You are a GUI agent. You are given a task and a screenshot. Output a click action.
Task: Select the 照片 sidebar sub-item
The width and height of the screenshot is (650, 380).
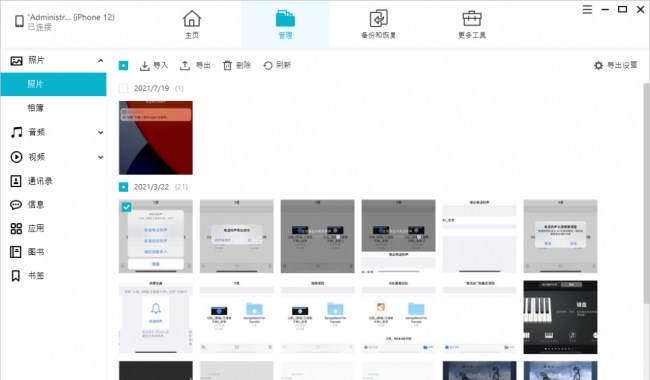[x=53, y=84]
